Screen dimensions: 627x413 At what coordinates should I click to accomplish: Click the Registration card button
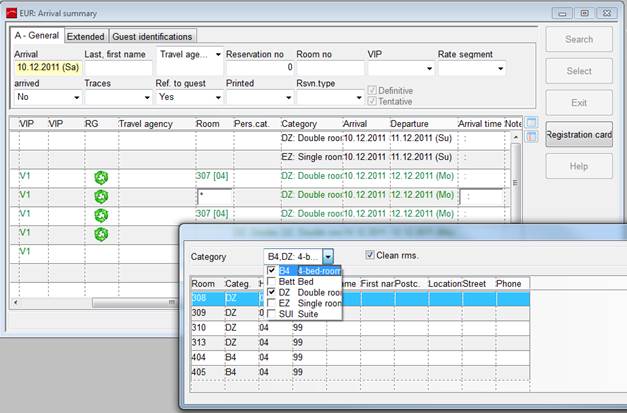tap(579, 135)
